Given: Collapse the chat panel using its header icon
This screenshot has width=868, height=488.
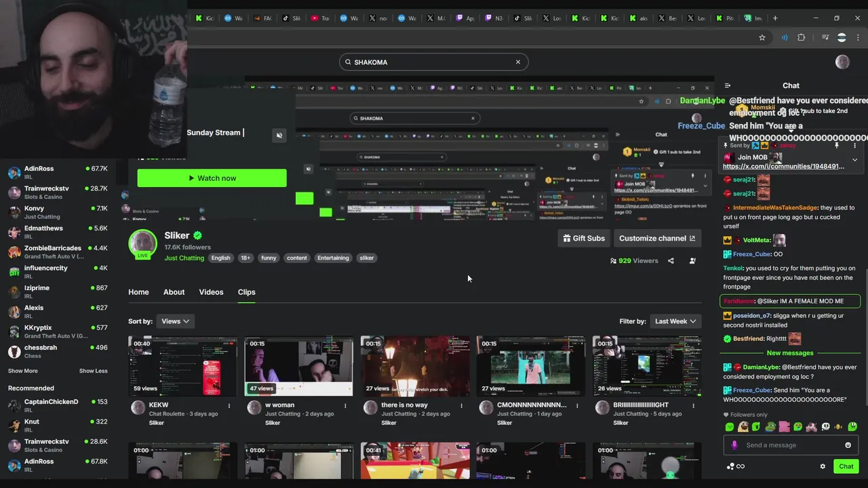Looking at the screenshot, I should pyautogui.click(x=728, y=85).
